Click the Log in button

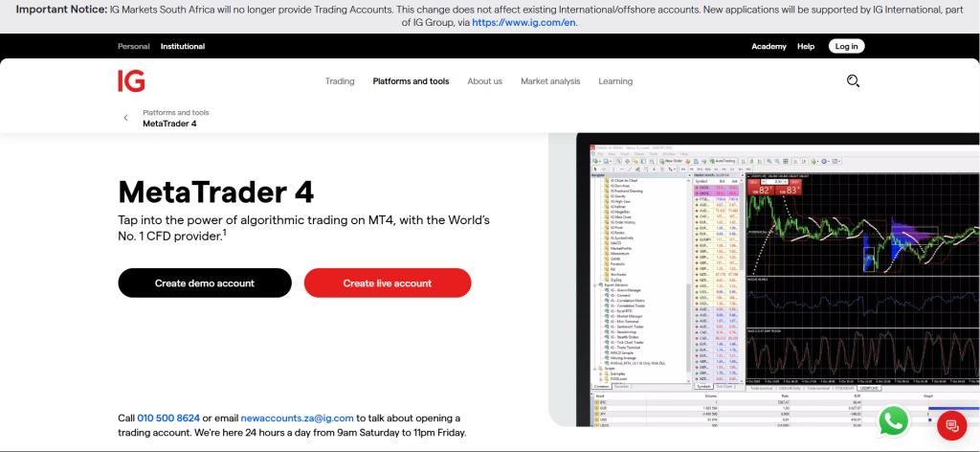click(846, 46)
